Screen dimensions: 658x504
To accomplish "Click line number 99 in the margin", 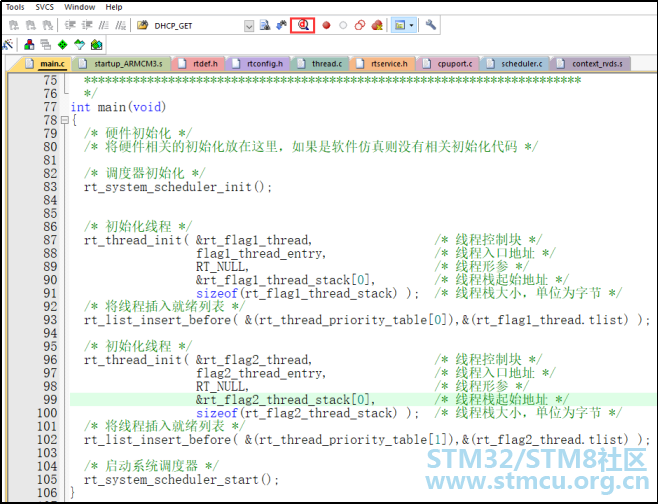I will (x=50, y=400).
